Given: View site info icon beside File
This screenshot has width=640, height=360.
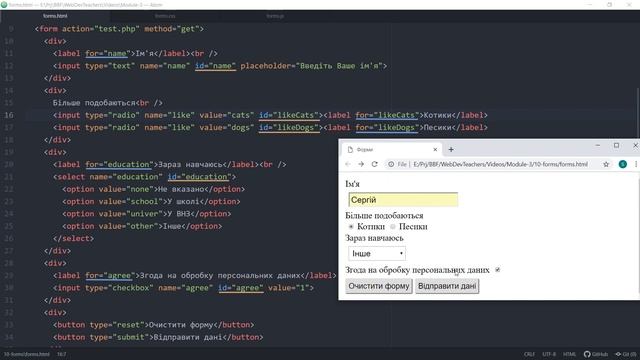Looking at the screenshot, I should point(391,164).
